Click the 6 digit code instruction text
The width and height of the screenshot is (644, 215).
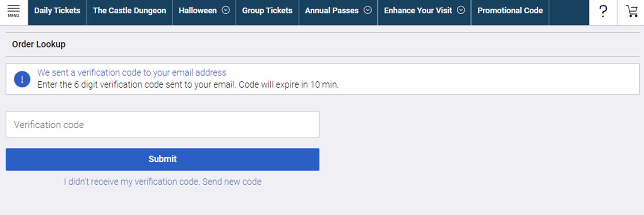(188, 85)
